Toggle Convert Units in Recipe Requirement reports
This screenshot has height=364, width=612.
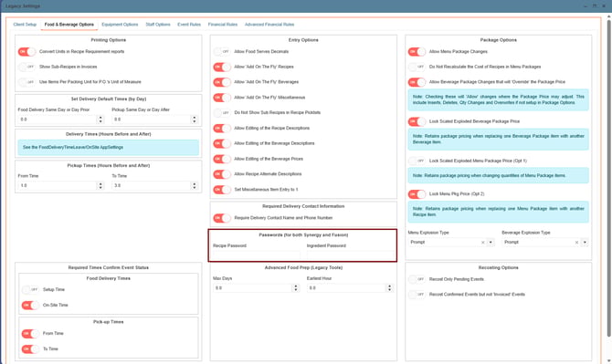point(26,51)
